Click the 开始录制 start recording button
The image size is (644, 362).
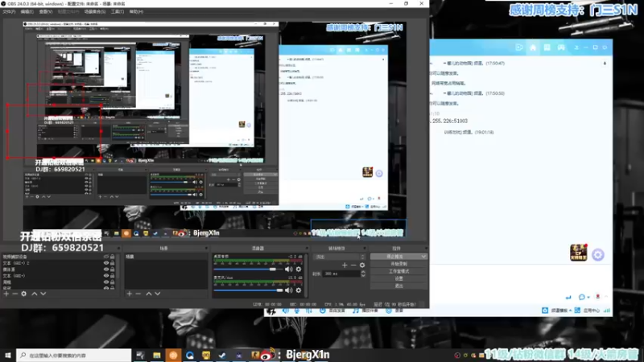tap(398, 264)
